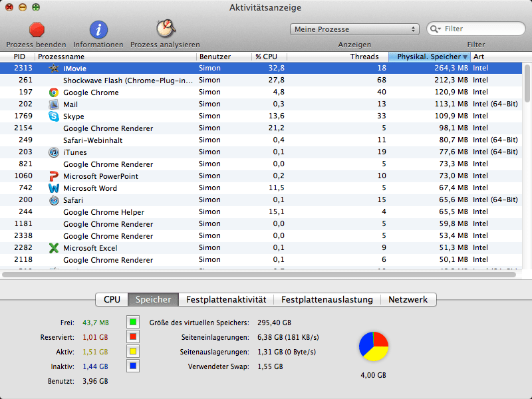Click the Microsoft Excel process name

coord(90,248)
